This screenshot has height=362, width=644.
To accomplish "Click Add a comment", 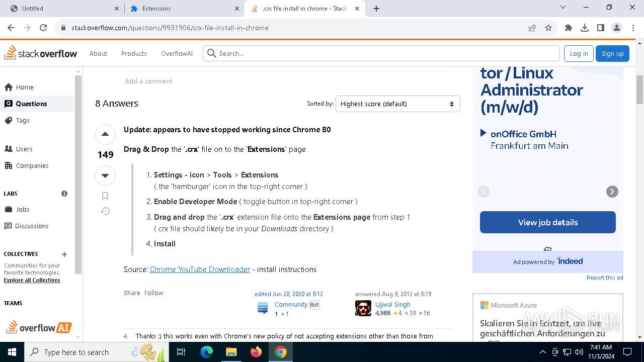I will click(x=148, y=81).
